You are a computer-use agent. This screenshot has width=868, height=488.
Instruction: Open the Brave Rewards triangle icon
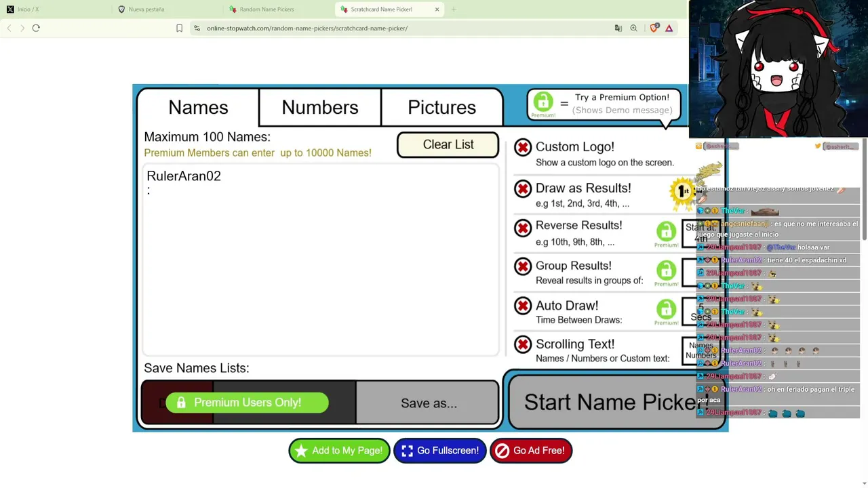(x=669, y=28)
